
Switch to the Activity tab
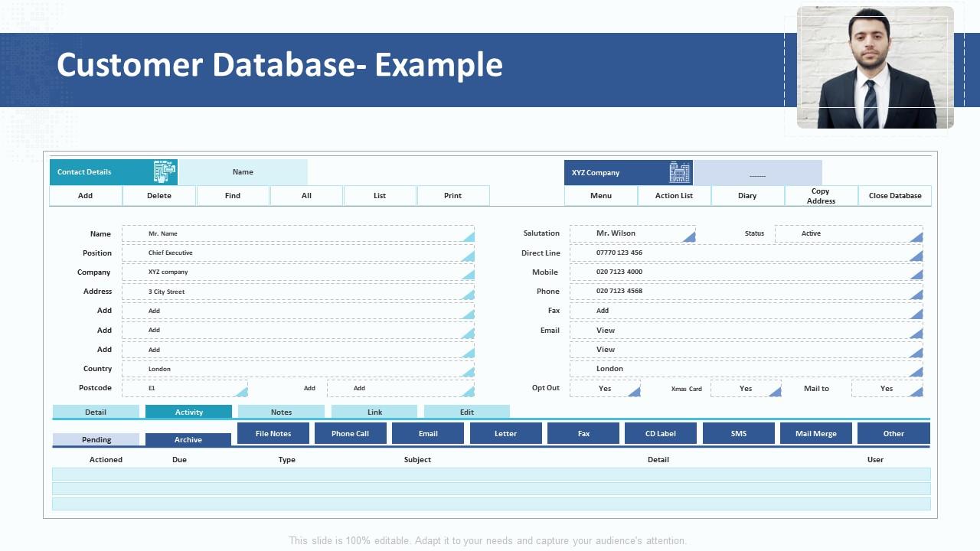pyautogui.click(x=188, y=412)
